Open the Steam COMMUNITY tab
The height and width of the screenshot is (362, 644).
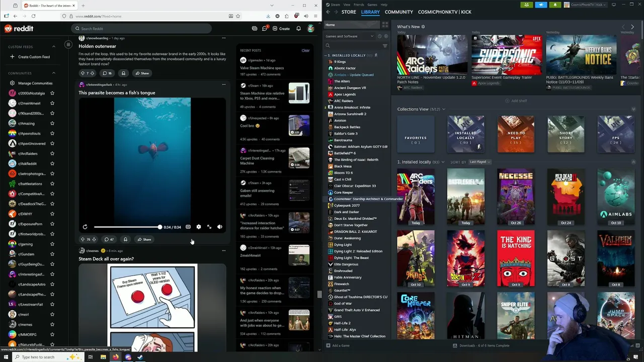399,12
